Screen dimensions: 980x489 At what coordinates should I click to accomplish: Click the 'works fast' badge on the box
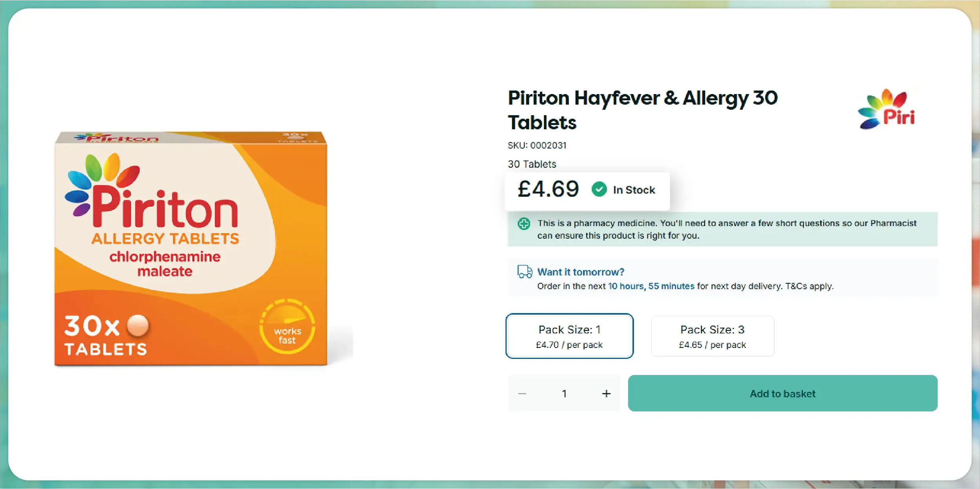pyautogui.click(x=287, y=326)
